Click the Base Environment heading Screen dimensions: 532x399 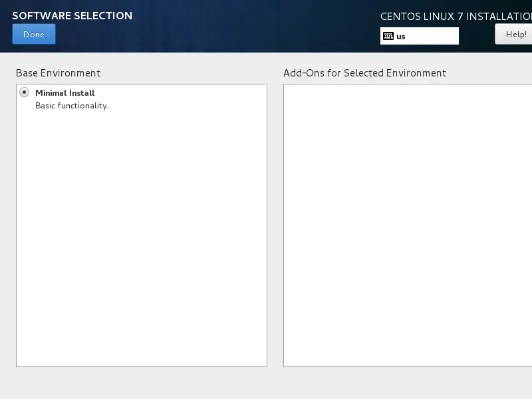58,73
